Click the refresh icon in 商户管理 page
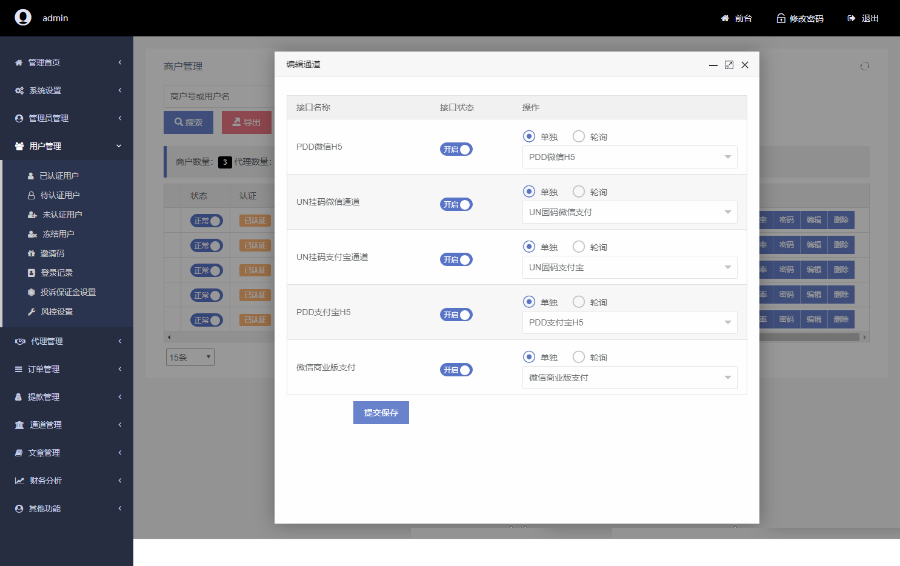Screen dimensions: 900x566 point(864,67)
